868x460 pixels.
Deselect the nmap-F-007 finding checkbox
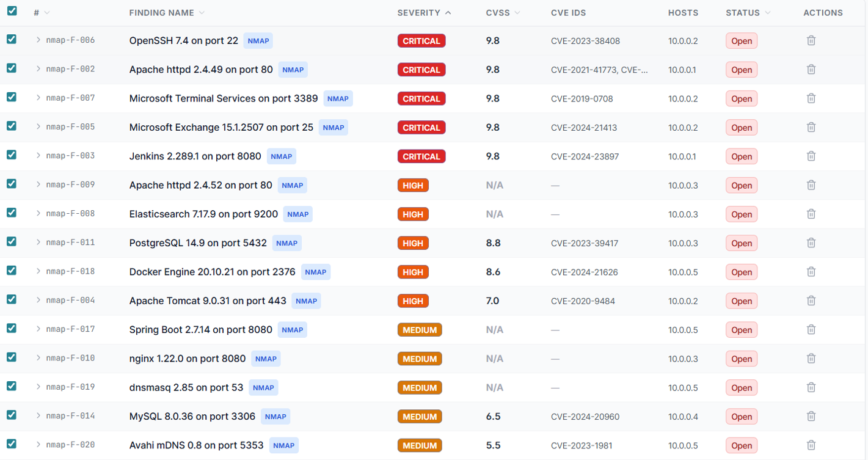(x=12, y=97)
